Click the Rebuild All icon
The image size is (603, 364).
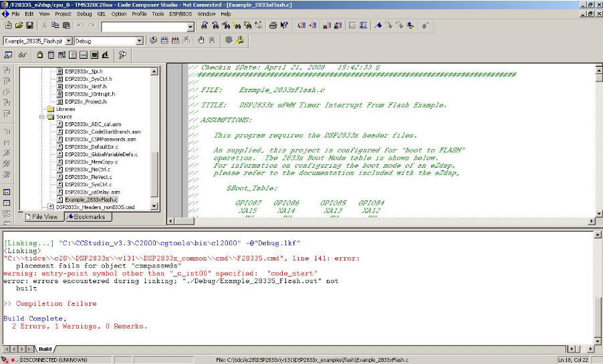tap(175, 40)
